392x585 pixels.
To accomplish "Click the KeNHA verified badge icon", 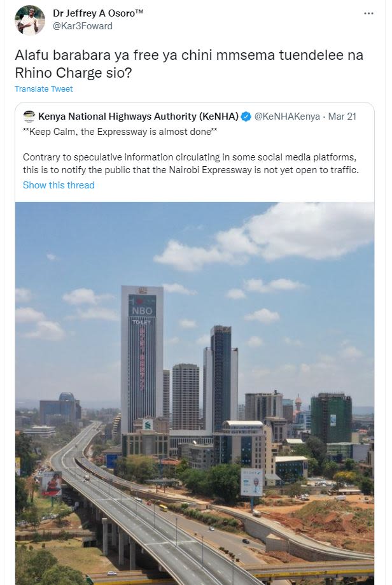I will click(246, 116).
